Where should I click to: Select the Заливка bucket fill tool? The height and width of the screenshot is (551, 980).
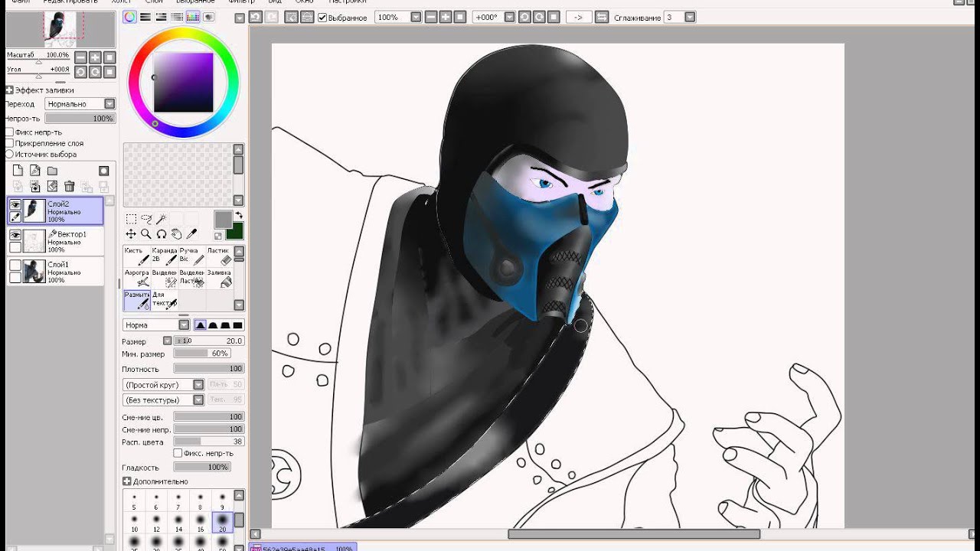219,278
